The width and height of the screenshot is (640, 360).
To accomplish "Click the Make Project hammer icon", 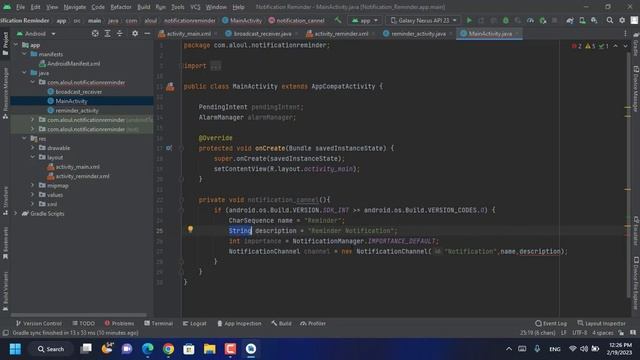I will click(338, 20).
